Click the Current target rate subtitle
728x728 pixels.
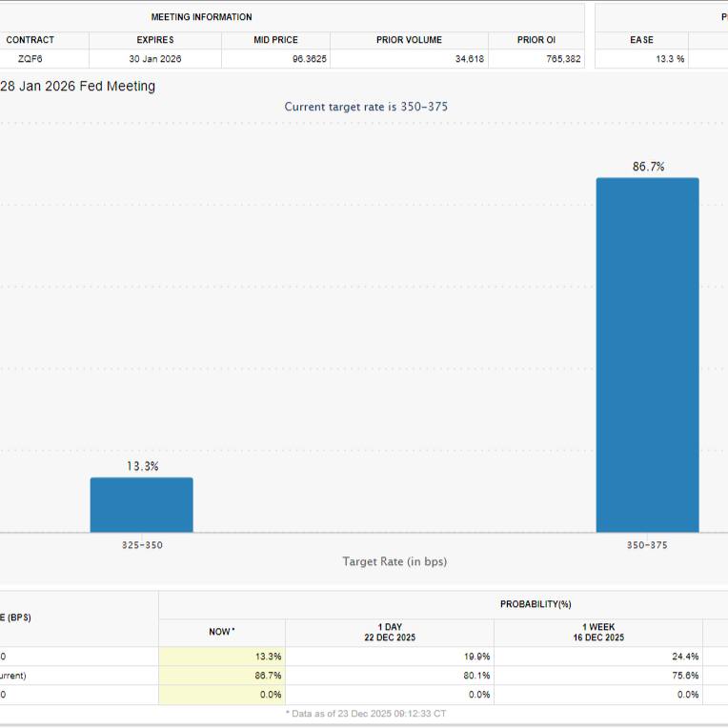(366, 107)
